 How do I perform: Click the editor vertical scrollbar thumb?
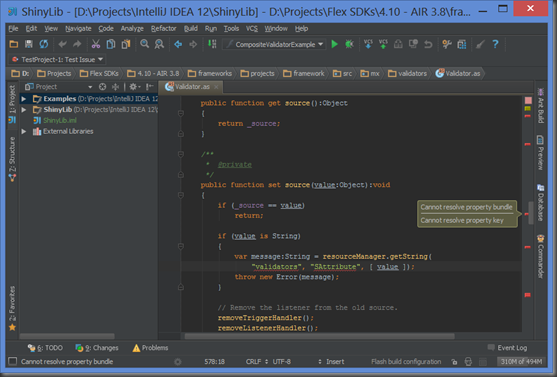[531, 213]
